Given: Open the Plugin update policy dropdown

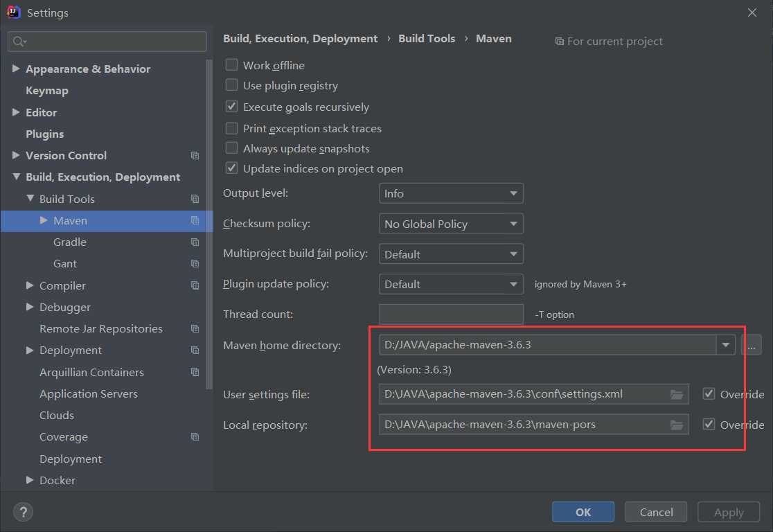Looking at the screenshot, I should coord(451,285).
